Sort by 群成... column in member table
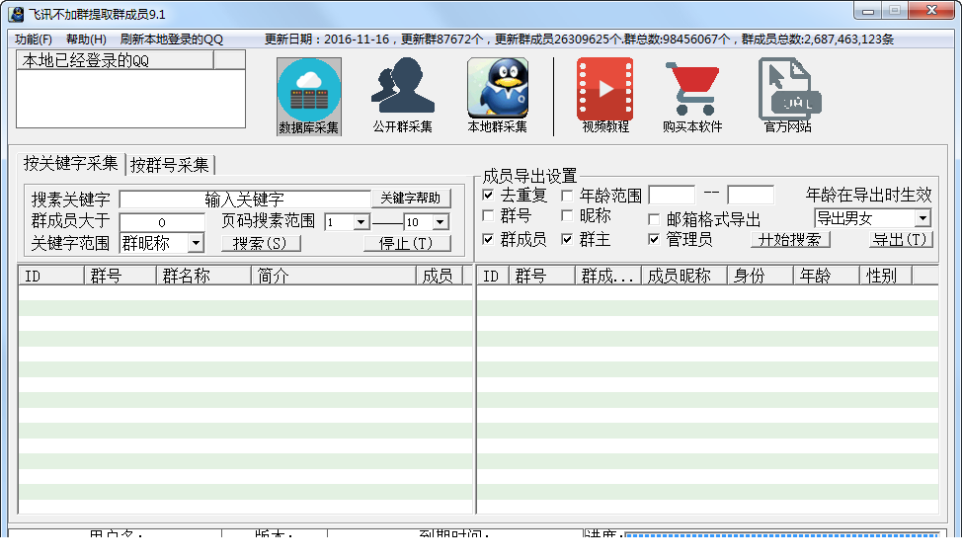The image size is (962, 560). coord(608,276)
